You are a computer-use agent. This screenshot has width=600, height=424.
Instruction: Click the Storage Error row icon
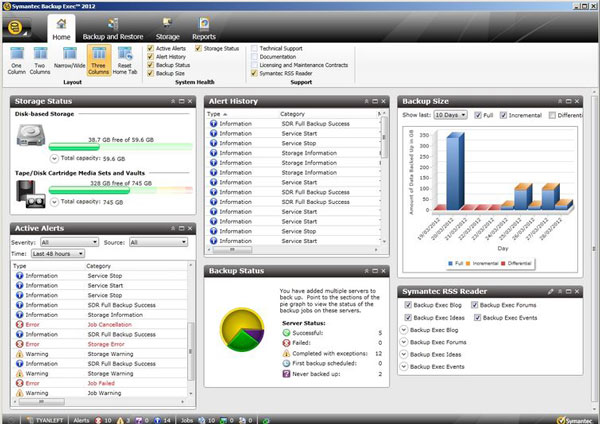coord(20,344)
